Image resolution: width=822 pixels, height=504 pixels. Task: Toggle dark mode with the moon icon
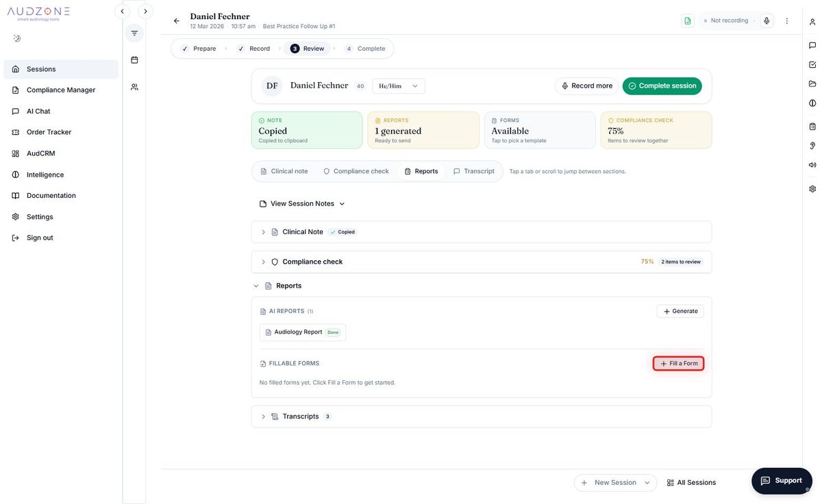coord(17,38)
